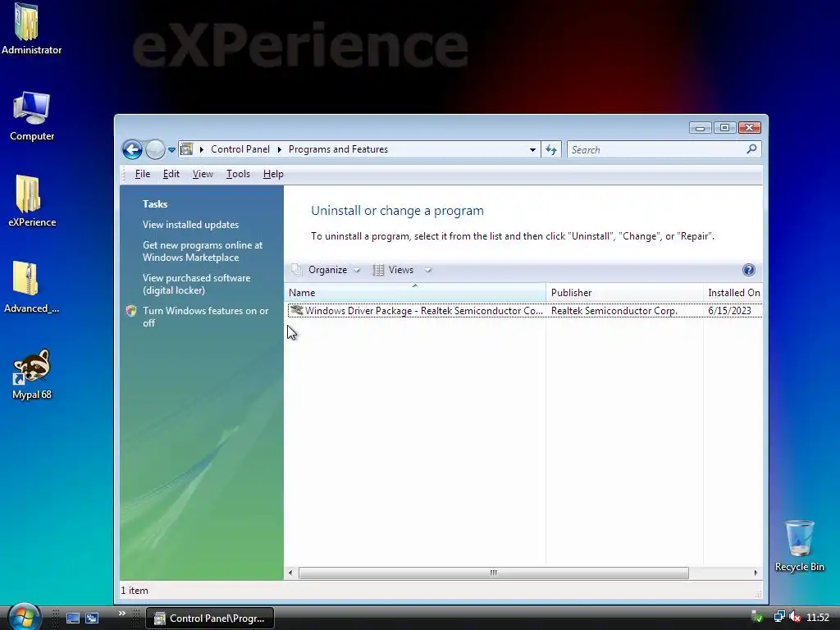
Task: Sort list by Installed On column
Action: click(x=733, y=293)
